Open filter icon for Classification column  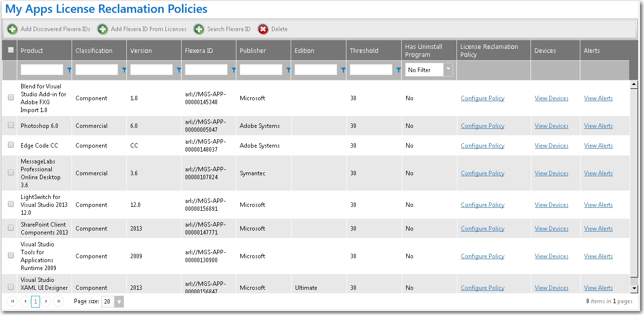124,70
